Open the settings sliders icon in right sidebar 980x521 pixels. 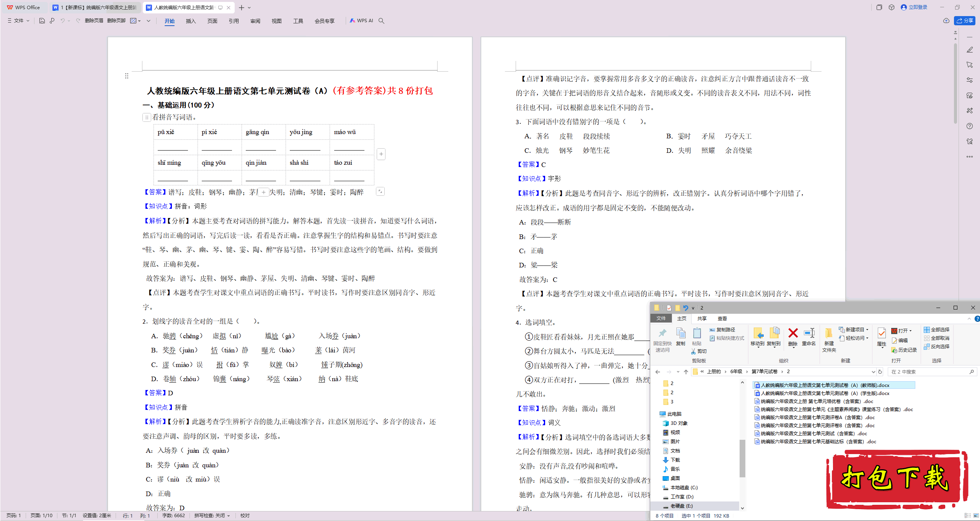tap(970, 80)
